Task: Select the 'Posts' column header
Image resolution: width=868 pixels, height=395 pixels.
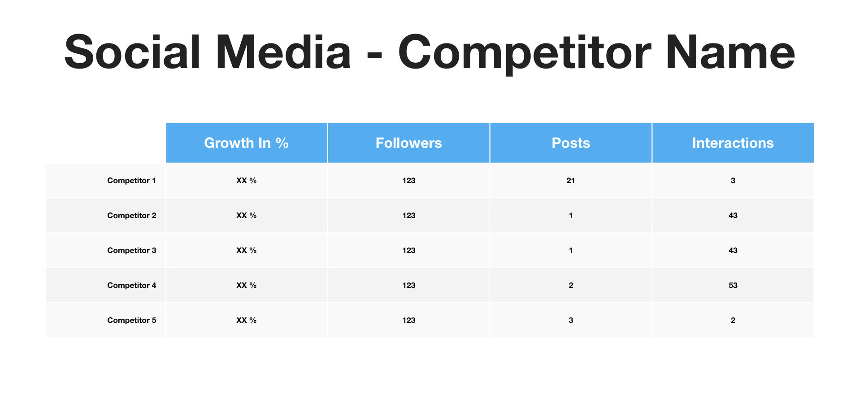Action: pyautogui.click(x=571, y=143)
